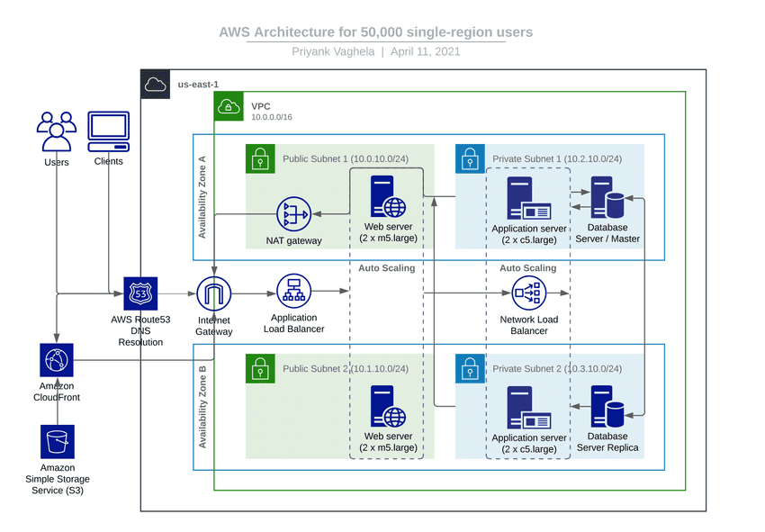Click Auto Scaling label above Application Load Balancer

point(387,268)
